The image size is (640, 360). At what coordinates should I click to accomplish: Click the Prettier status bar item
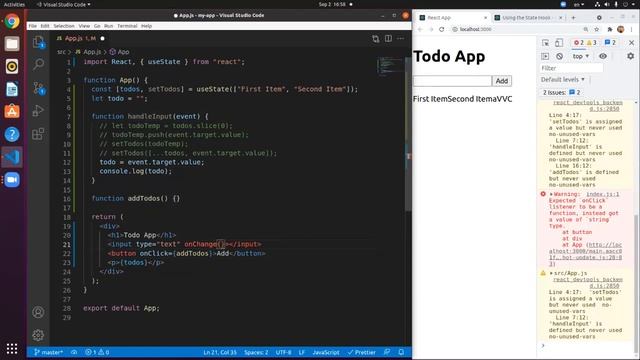(x=362, y=352)
